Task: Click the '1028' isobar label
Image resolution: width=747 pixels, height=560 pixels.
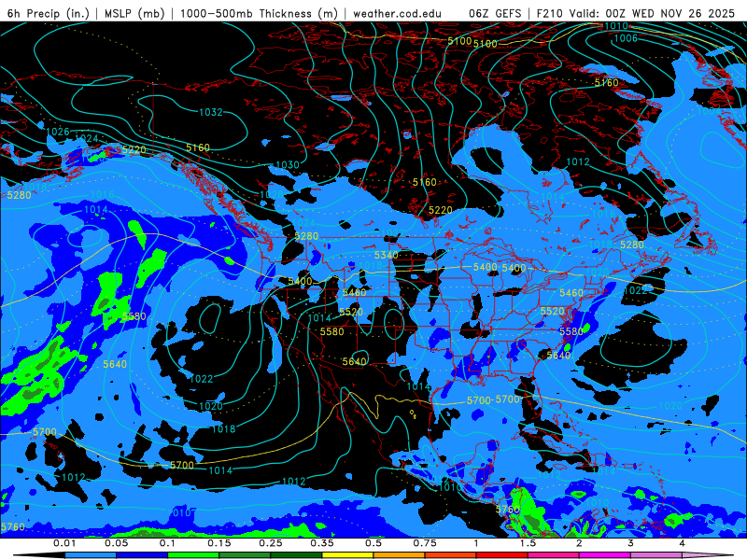Action: pos(271,195)
